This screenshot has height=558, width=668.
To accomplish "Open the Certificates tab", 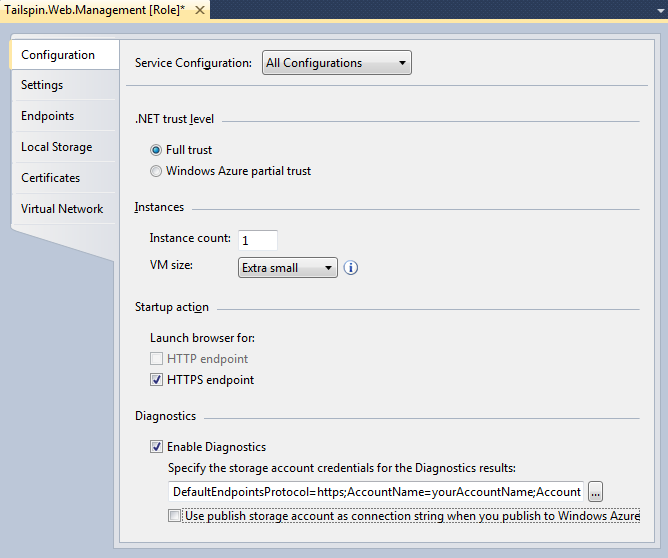I will [65, 178].
